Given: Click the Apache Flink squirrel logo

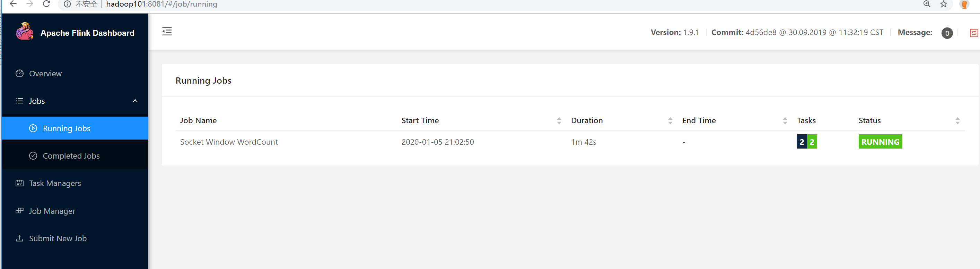Looking at the screenshot, I should point(25,31).
